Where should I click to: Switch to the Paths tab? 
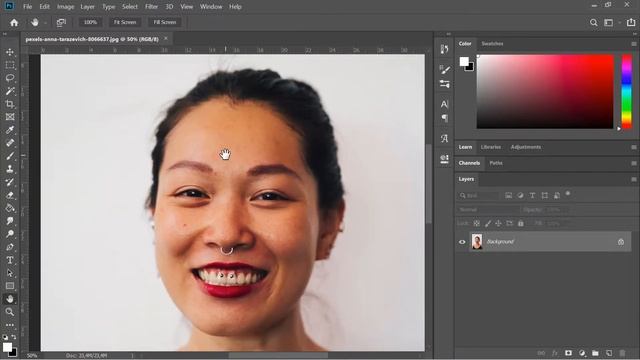pyautogui.click(x=496, y=163)
